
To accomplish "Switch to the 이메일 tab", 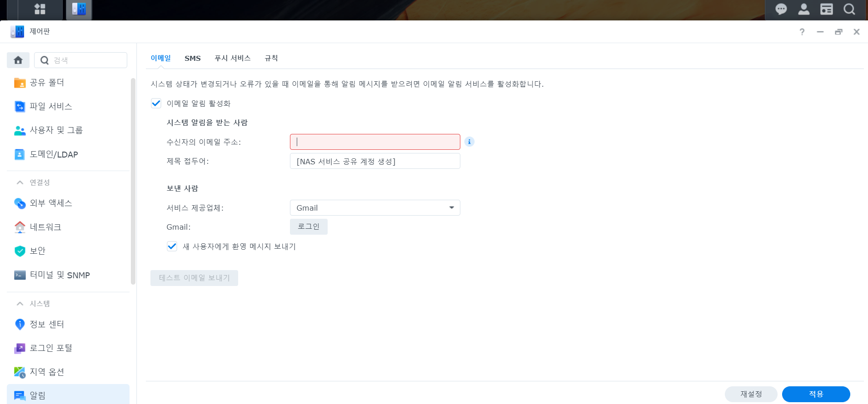I will click(161, 58).
